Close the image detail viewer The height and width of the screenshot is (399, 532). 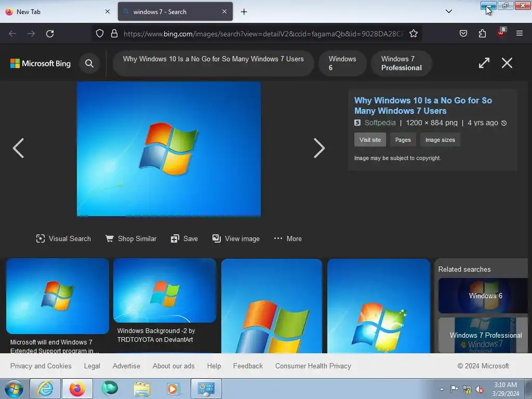(x=507, y=63)
